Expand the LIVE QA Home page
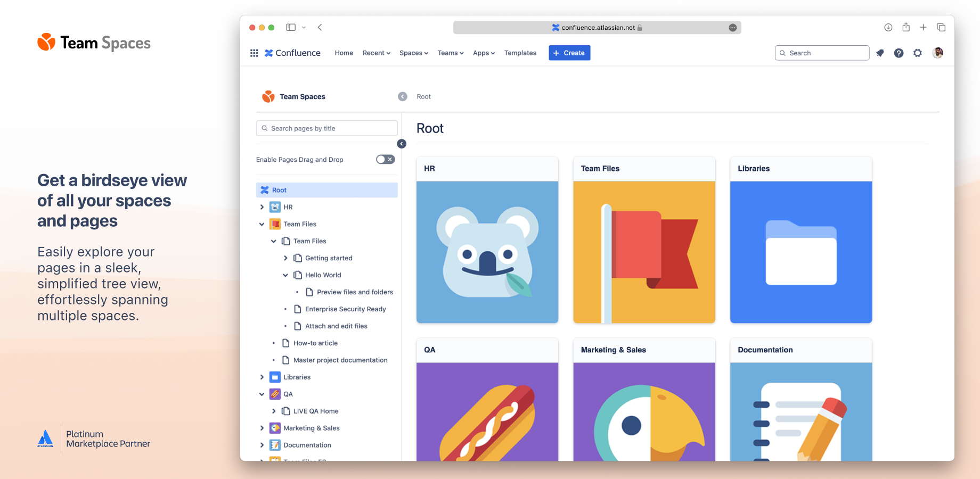The height and width of the screenshot is (479, 980). click(x=274, y=411)
